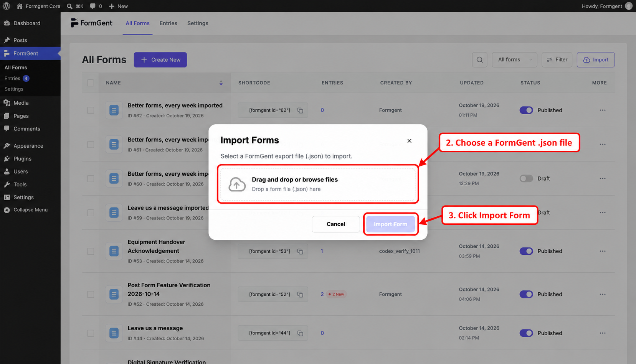The image size is (636, 364).
Task: Click the Users icon in sidebar
Action: [7, 171]
